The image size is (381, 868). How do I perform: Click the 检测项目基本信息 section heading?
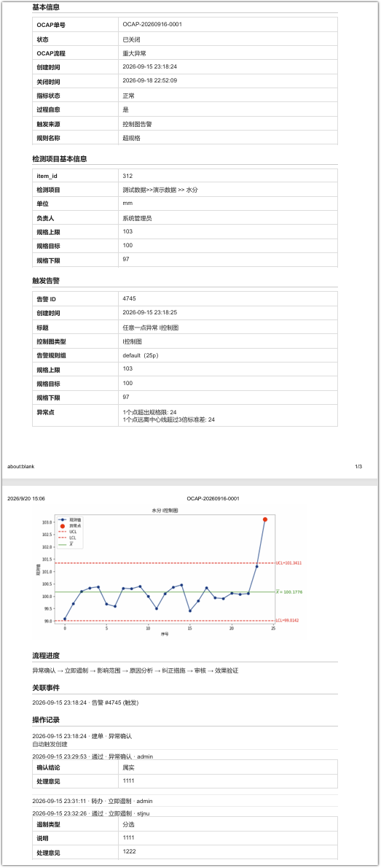click(60, 158)
